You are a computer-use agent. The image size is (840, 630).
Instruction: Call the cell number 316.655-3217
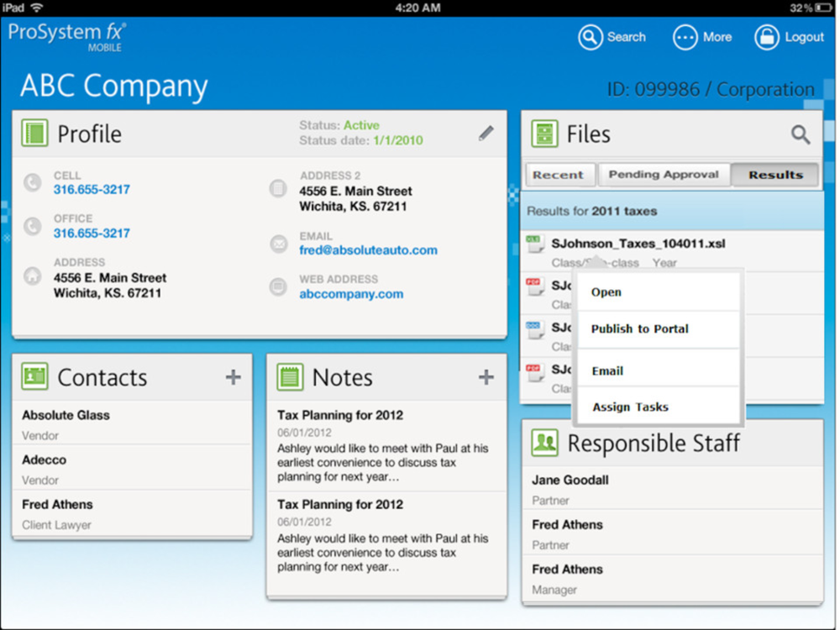coord(92,190)
